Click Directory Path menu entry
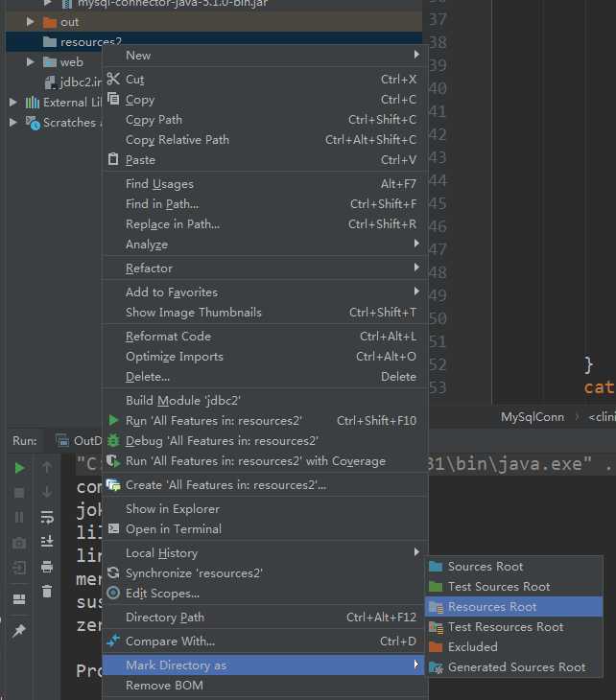The height and width of the screenshot is (700, 616). pyautogui.click(x=264, y=617)
